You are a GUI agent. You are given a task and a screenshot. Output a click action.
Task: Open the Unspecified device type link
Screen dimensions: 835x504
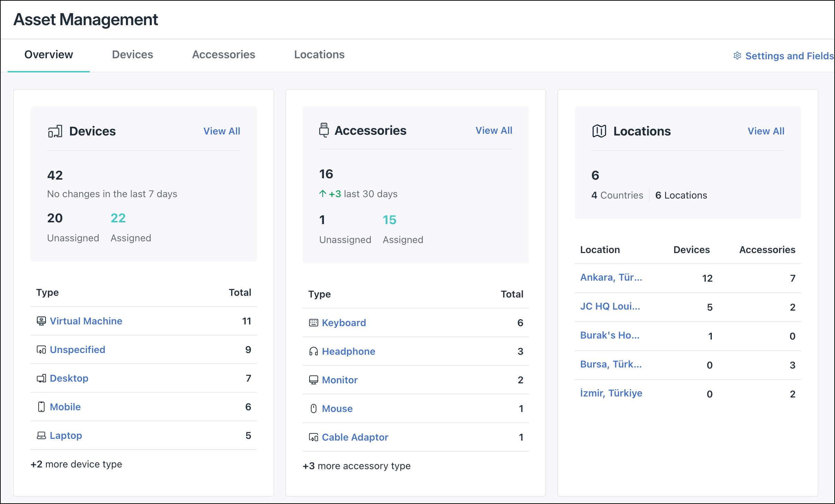click(x=77, y=350)
